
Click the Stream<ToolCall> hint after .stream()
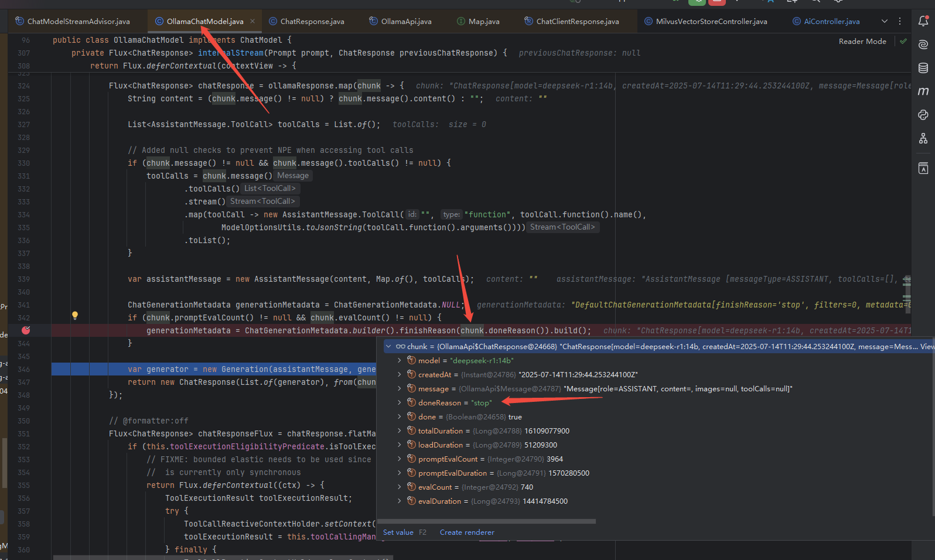click(x=262, y=202)
